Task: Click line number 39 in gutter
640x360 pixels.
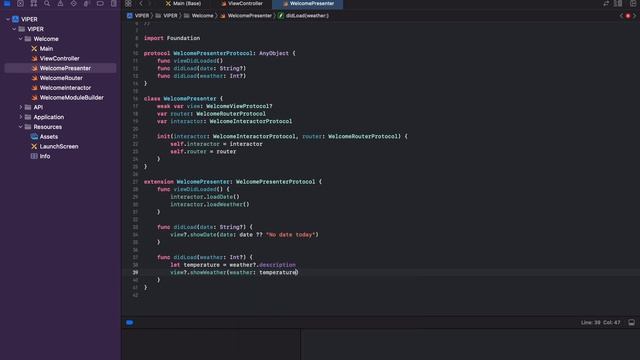Action: [x=135, y=272]
